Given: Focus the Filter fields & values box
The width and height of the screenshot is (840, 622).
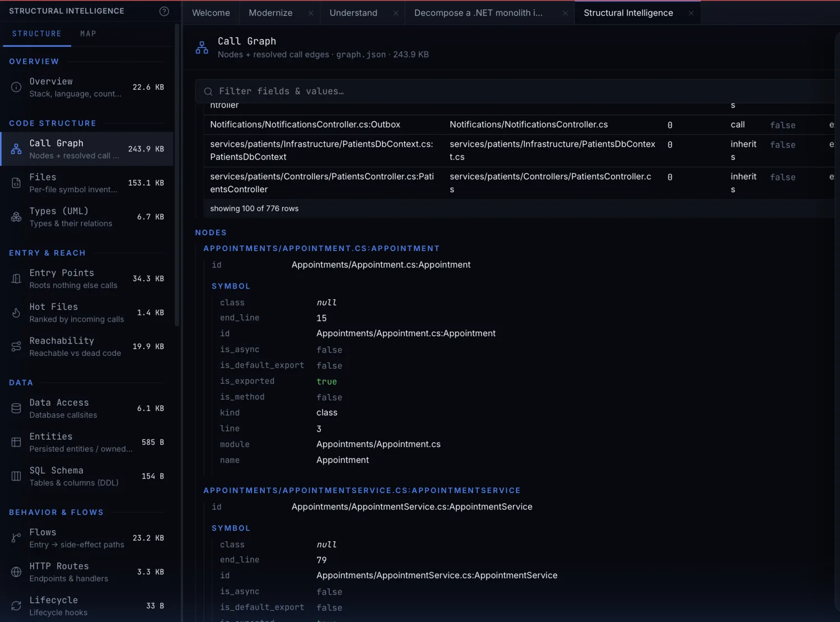Looking at the screenshot, I should tap(515, 91).
